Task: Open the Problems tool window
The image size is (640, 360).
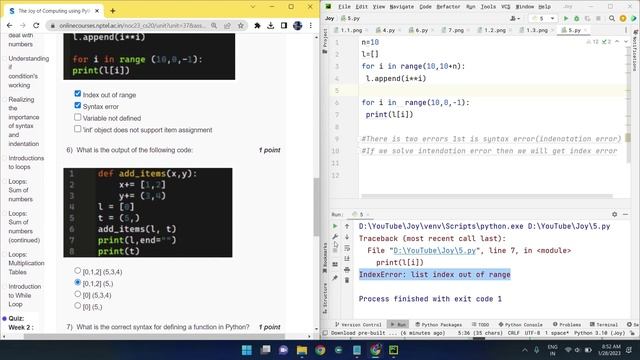Action: pos(567,324)
